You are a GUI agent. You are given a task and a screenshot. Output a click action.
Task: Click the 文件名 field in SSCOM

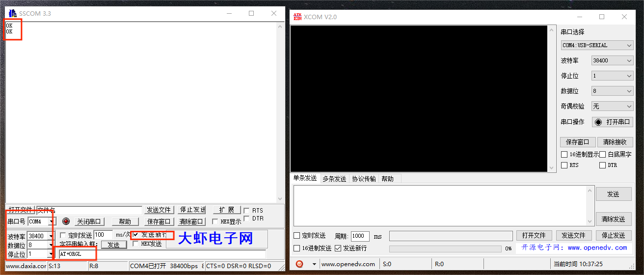pyautogui.click(x=89, y=210)
